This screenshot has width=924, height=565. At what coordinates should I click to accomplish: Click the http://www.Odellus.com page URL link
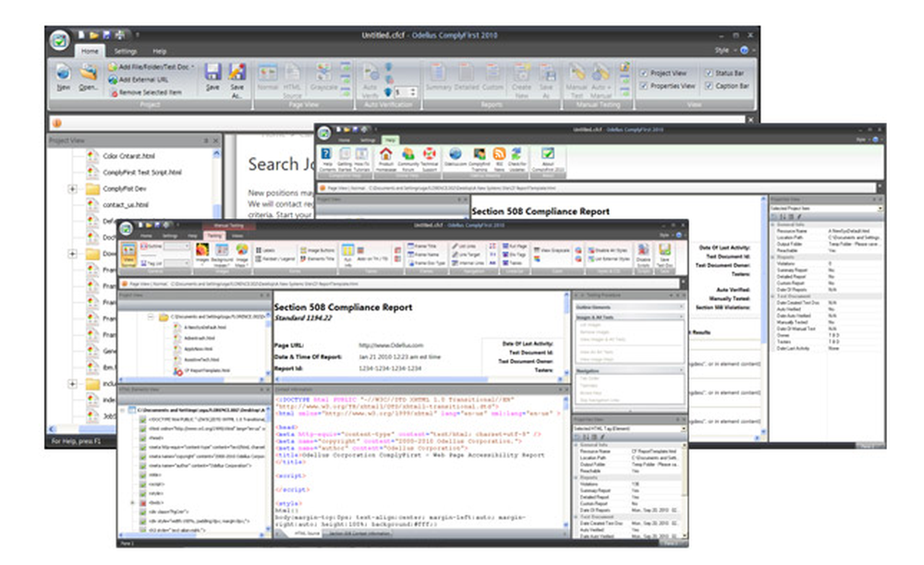(x=391, y=345)
